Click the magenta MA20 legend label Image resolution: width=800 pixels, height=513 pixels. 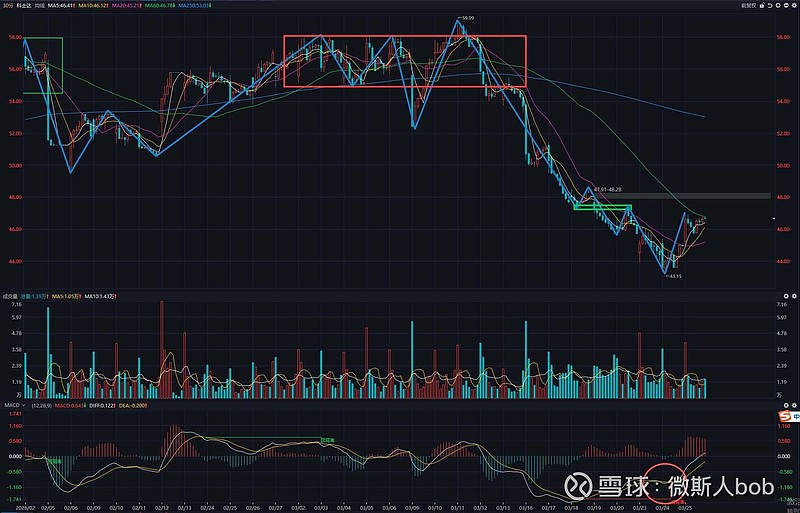(127, 6)
